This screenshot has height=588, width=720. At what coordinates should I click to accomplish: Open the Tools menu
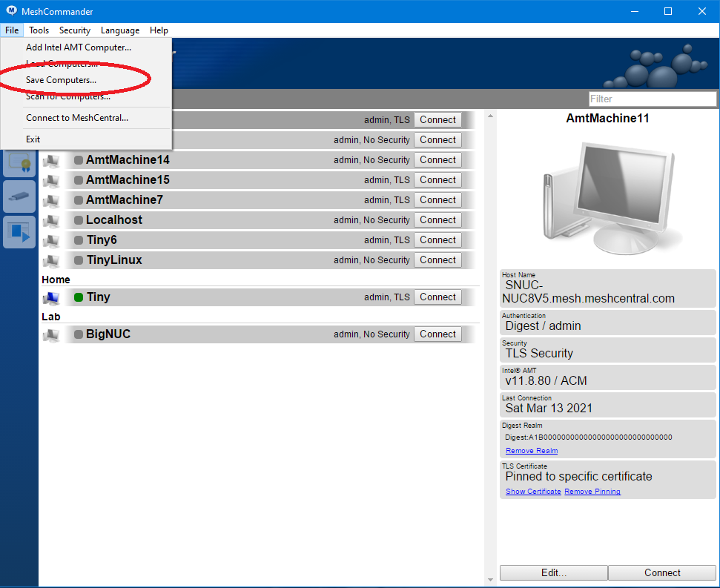pyautogui.click(x=39, y=30)
